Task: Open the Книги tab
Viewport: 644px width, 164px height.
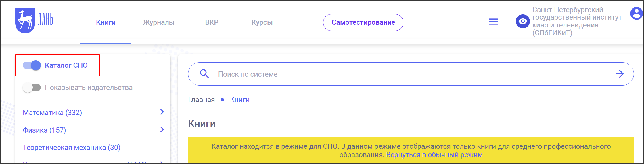Action: (x=106, y=22)
